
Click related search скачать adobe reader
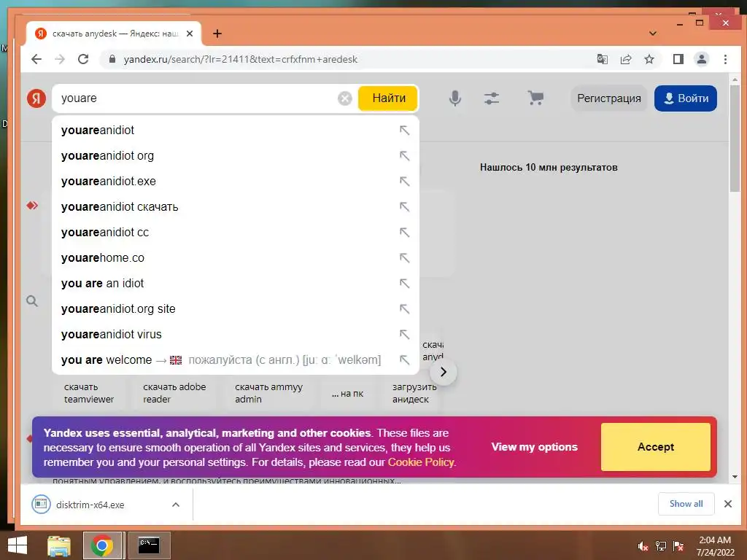click(174, 393)
